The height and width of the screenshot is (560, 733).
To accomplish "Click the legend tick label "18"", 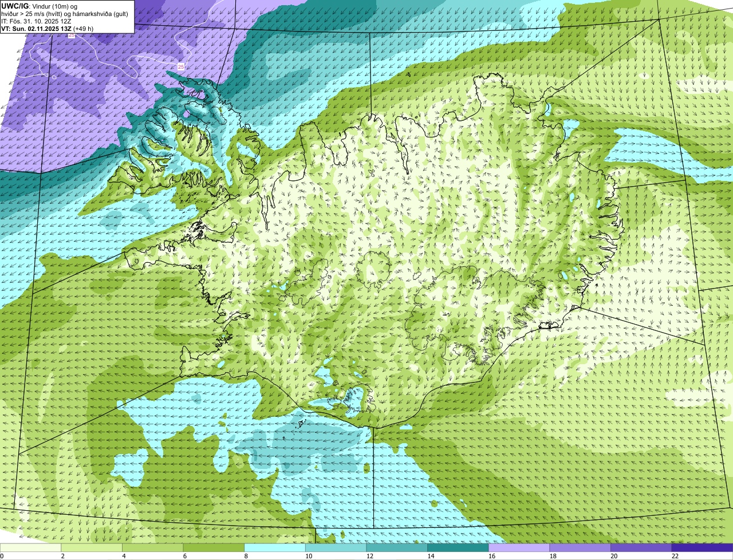I will pyautogui.click(x=553, y=556).
